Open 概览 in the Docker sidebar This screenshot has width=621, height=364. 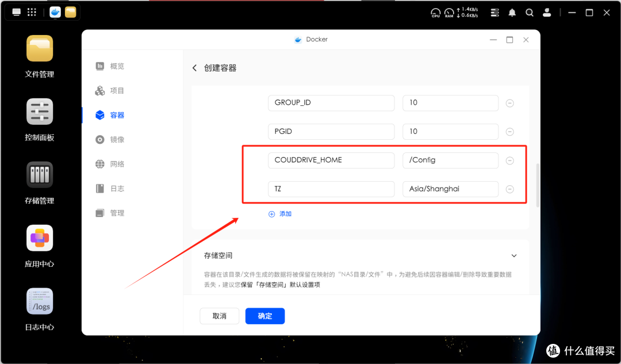(x=110, y=66)
